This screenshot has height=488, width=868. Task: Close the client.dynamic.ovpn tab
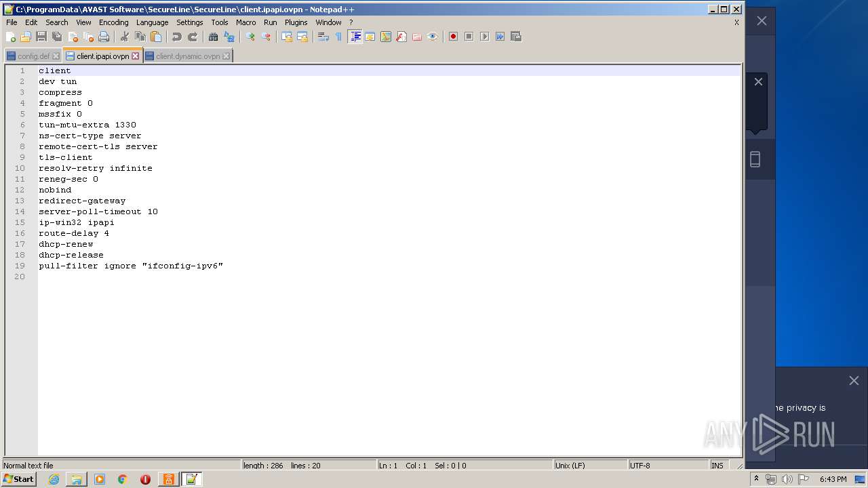tap(226, 56)
